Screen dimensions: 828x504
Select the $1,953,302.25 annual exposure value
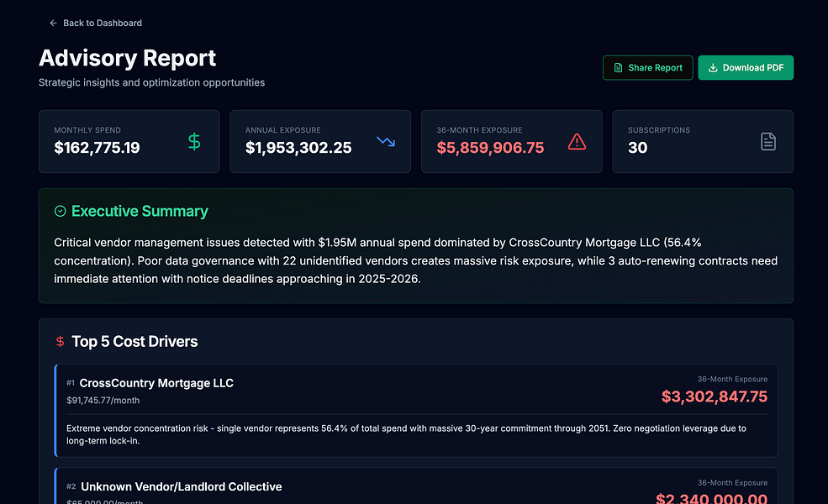[x=298, y=148]
